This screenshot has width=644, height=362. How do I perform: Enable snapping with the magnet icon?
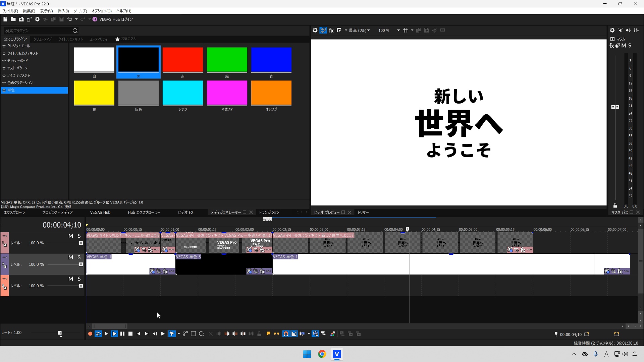(285, 334)
